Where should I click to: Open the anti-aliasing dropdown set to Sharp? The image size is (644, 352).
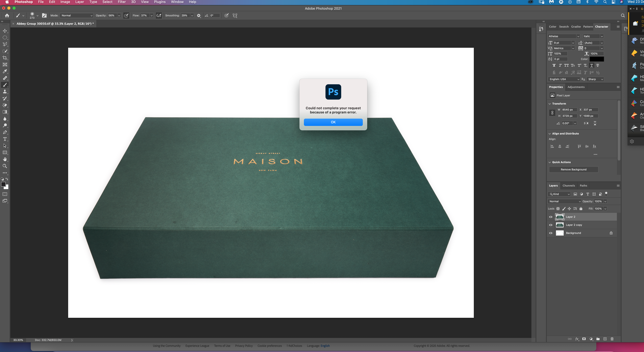595,79
